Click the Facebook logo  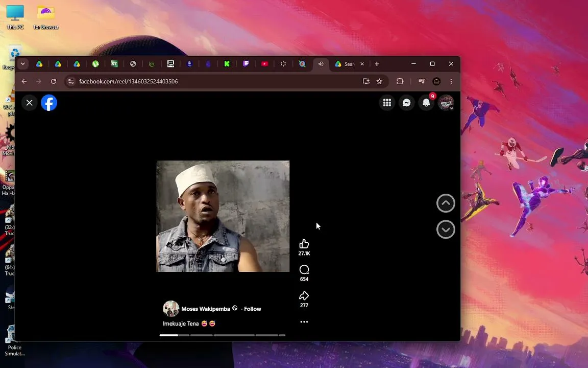point(49,103)
